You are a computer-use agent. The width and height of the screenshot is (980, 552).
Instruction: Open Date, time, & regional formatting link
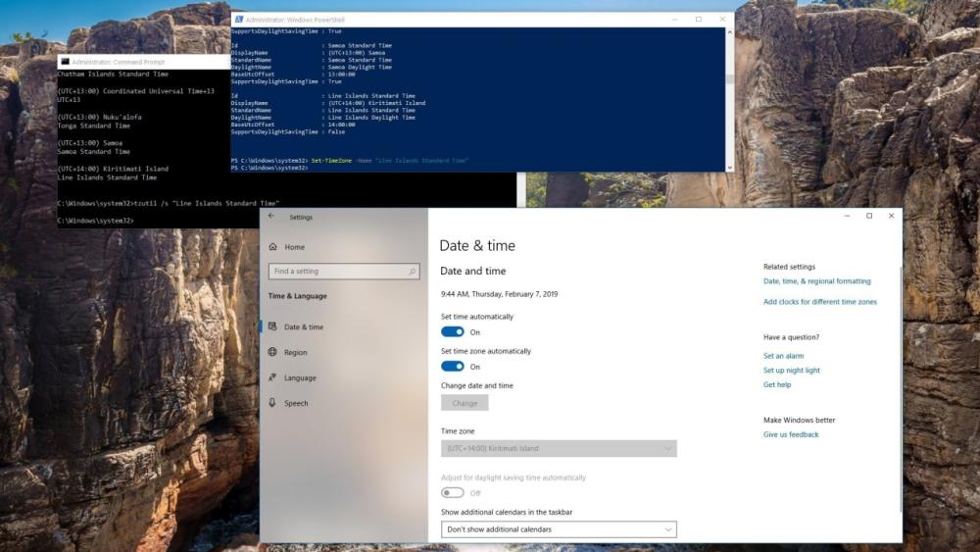817,281
